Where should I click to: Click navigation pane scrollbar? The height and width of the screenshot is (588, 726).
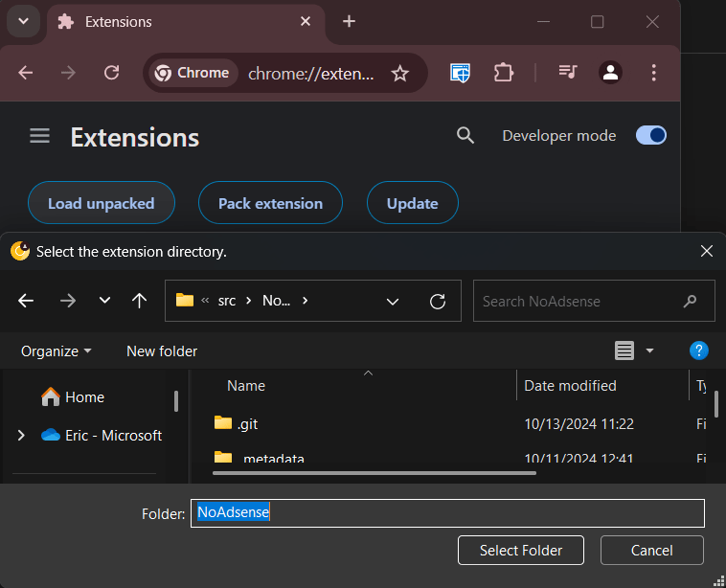pyautogui.click(x=176, y=401)
